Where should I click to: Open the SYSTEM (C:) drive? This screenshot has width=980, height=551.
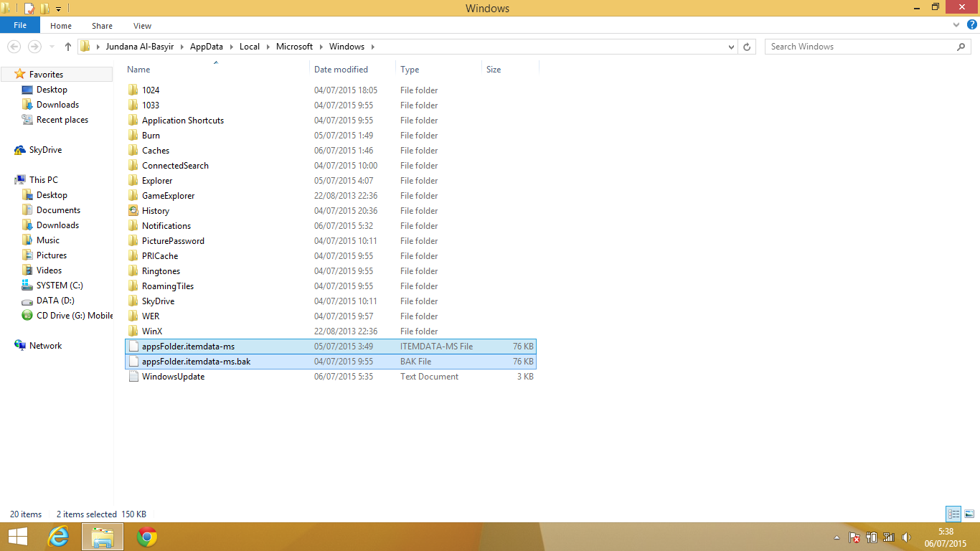[60, 286]
